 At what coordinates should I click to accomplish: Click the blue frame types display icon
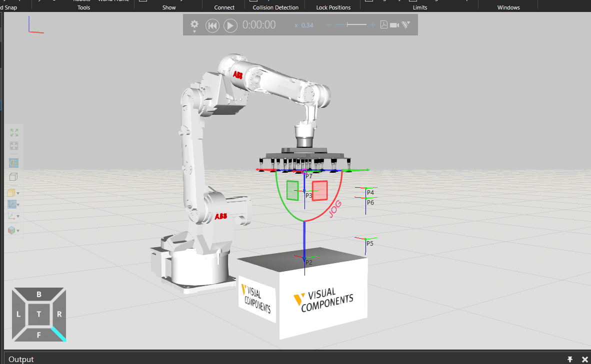11,204
